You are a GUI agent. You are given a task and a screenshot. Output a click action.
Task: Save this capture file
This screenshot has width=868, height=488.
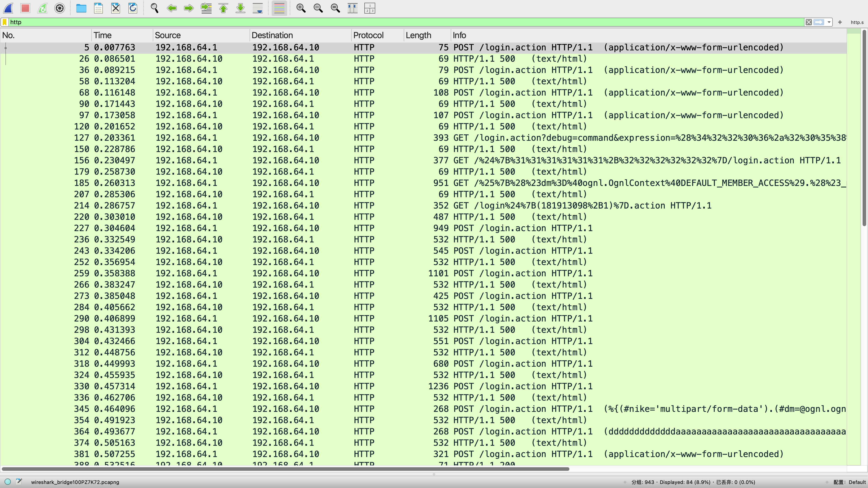tap(98, 8)
